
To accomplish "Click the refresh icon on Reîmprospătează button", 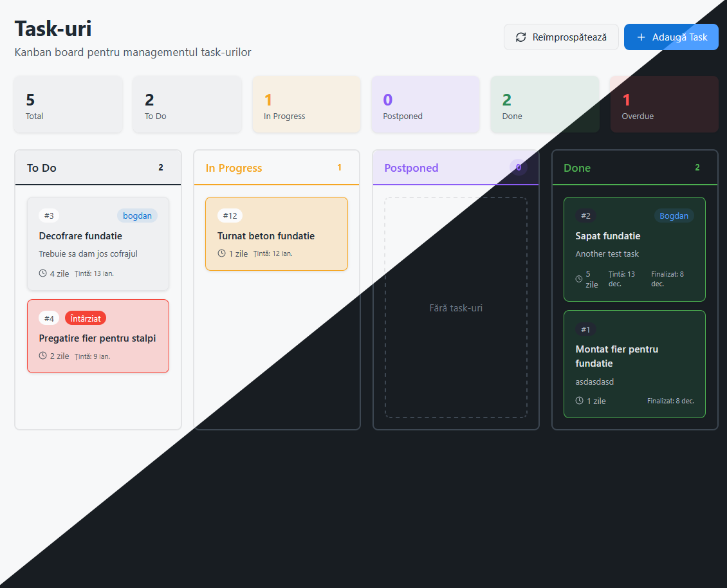I will pyautogui.click(x=520, y=37).
